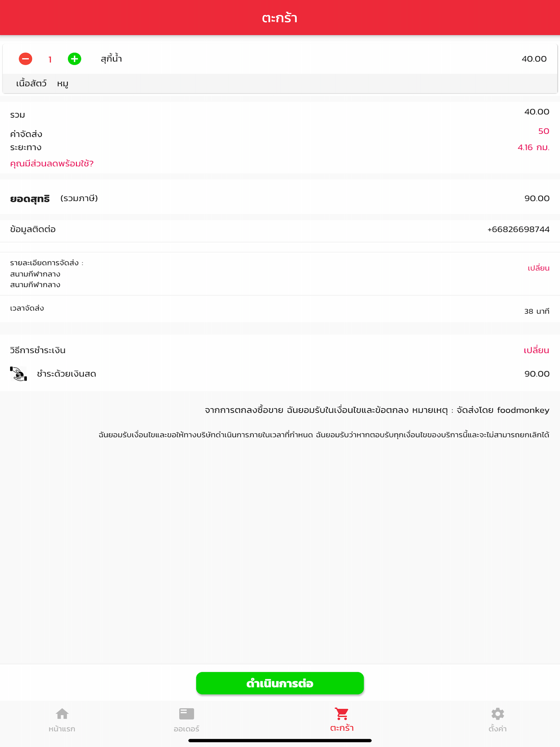Image resolution: width=560 pixels, height=747 pixels.
Task: Tap the quantity number 1
Action: [50, 59]
